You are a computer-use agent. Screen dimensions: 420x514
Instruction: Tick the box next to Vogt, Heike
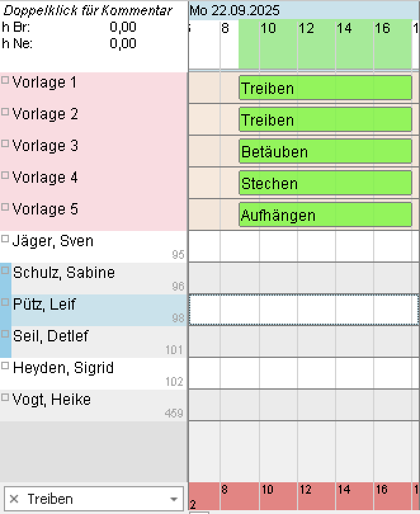[6, 398]
